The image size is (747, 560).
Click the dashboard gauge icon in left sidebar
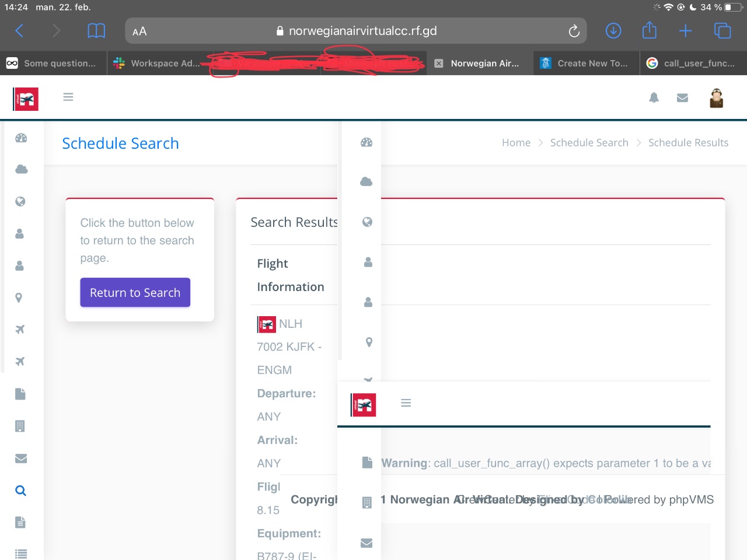click(x=21, y=138)
